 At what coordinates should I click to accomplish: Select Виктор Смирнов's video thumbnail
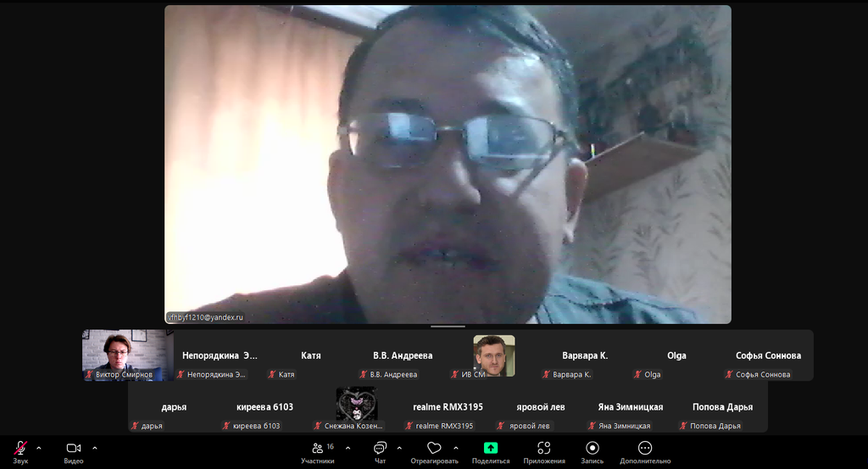127,355
